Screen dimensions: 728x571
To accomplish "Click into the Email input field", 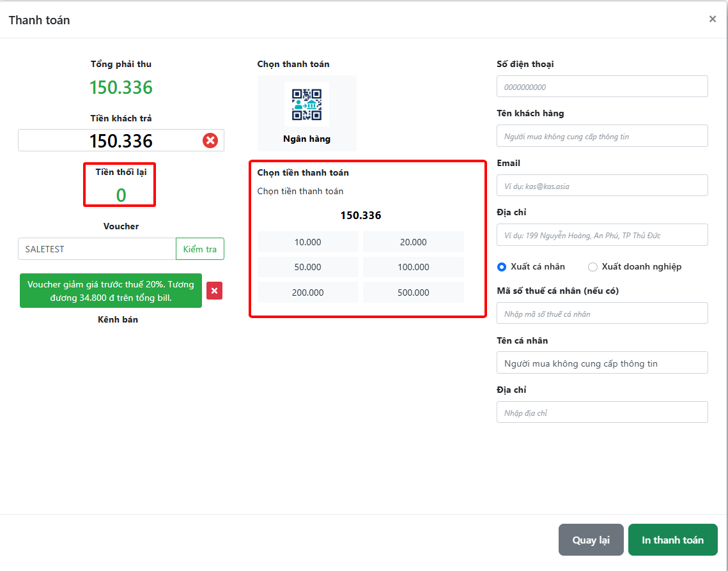I will pyautogui.click(x=602, y=186).
